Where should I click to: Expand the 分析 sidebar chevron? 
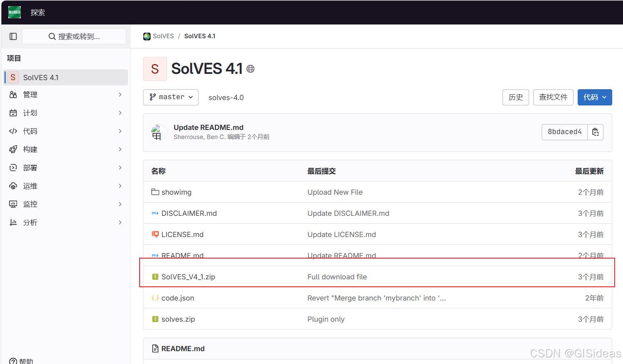120,222
